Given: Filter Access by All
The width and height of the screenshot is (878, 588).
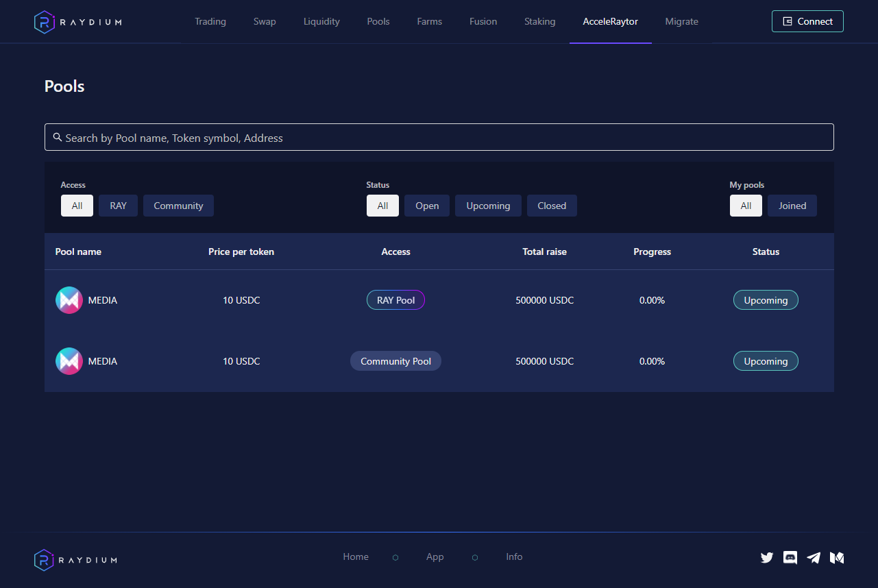Looking at the screenshot, I should (x=77, y=206).
